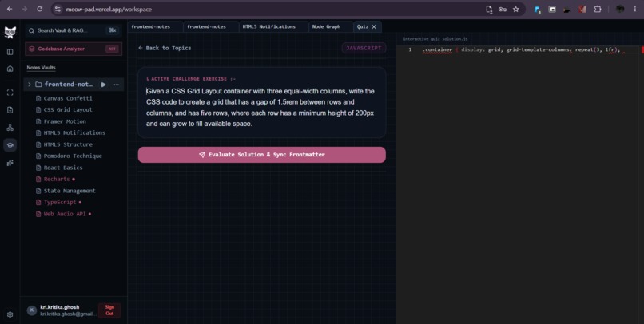The image size is (644, 324).
Task: Open the browser profile avatar
Action: pyautogui.click(x=620, y=9)
